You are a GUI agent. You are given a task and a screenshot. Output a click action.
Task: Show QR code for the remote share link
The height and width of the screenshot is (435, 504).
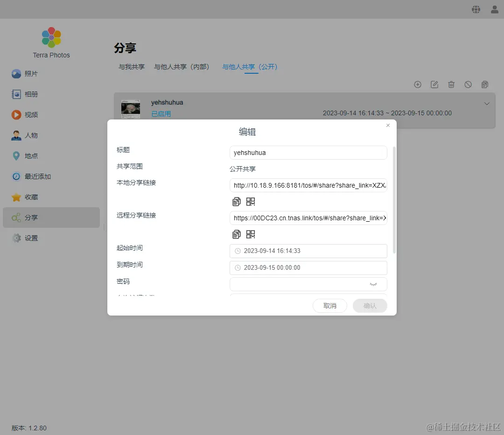pos(250,234)
